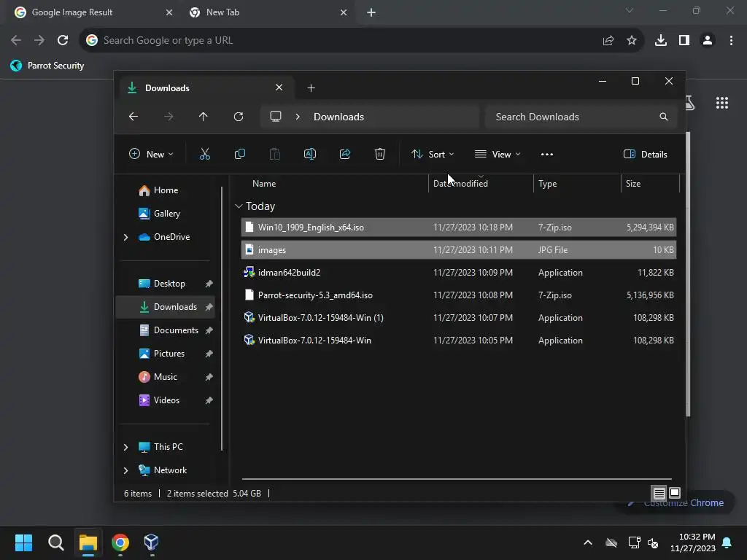The width and height of the screenshot is (747, 560).
Task: Click the search magnifier in Search Downloads box
Action: (664, 117)
